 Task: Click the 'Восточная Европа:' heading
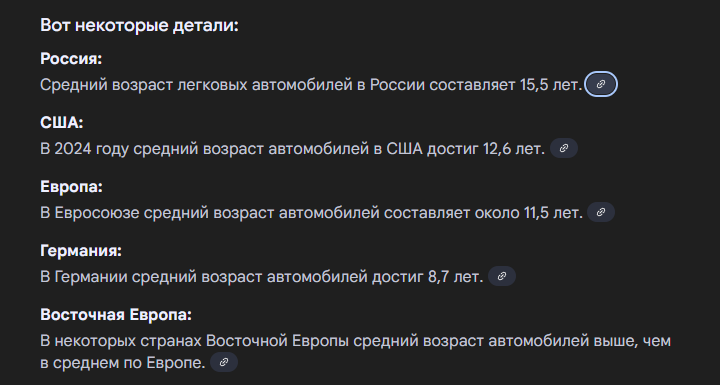[x=116, y=315]
